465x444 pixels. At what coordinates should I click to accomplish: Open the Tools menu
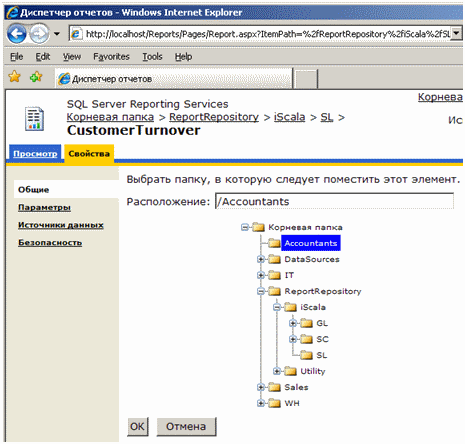[x=152, y=57]
